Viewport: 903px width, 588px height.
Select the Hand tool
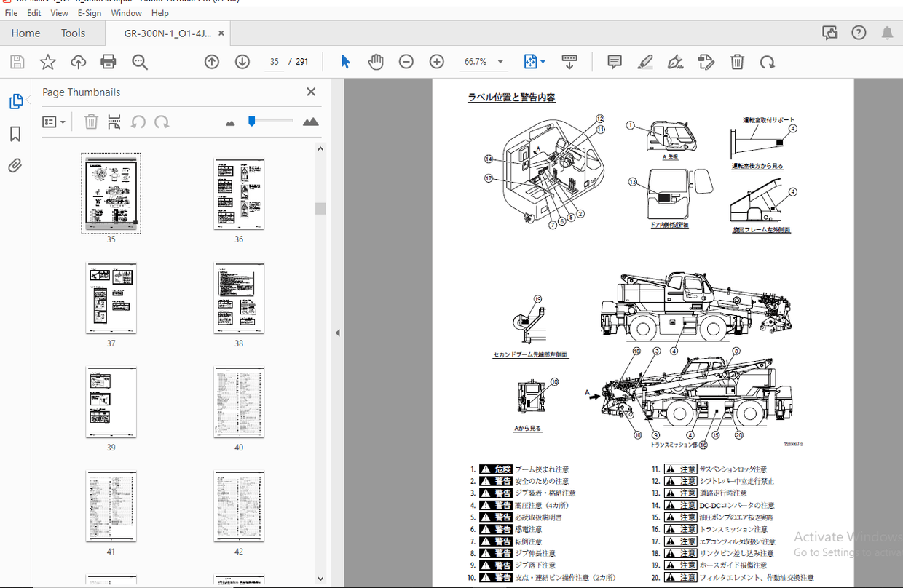376,62
